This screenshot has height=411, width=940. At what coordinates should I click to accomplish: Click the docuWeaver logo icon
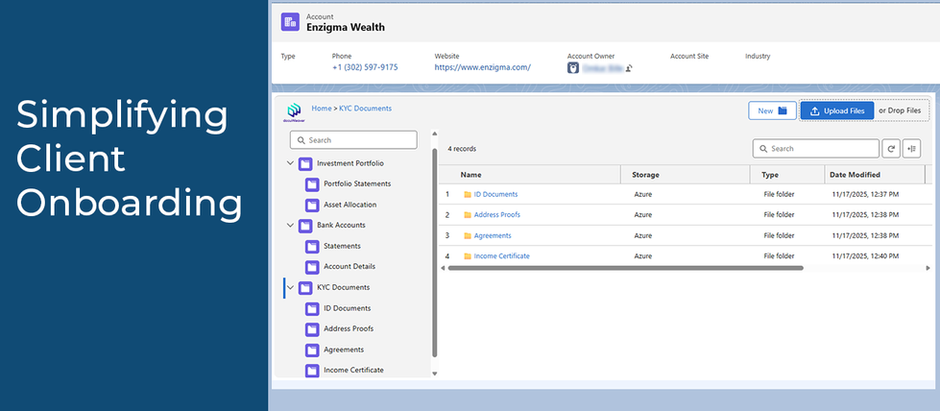294,112
